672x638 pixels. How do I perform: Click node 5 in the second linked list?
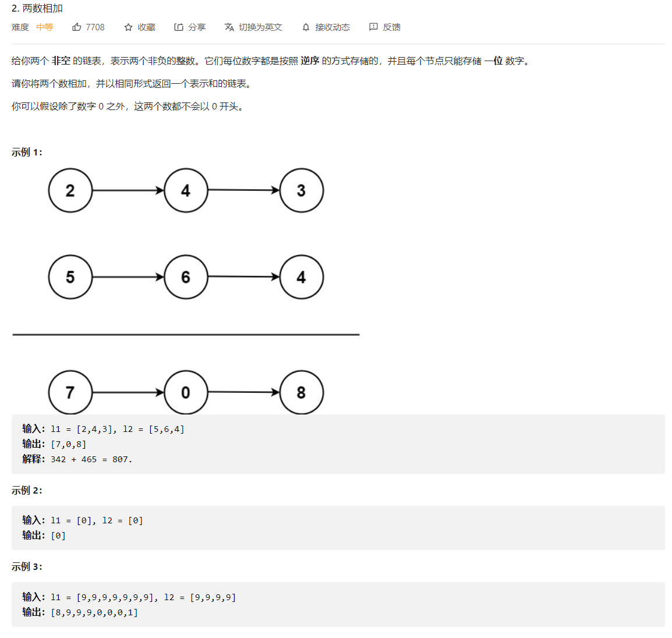(70, 277)
